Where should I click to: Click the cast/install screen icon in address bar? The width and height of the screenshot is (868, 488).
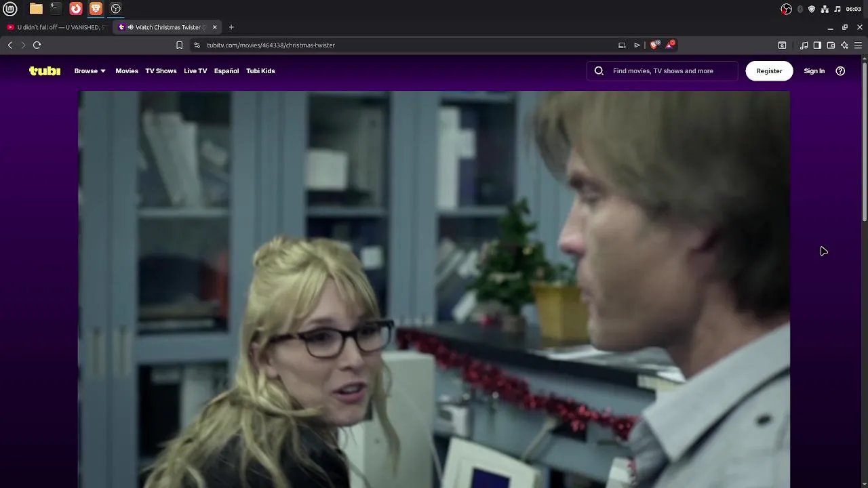coord(622,45)
